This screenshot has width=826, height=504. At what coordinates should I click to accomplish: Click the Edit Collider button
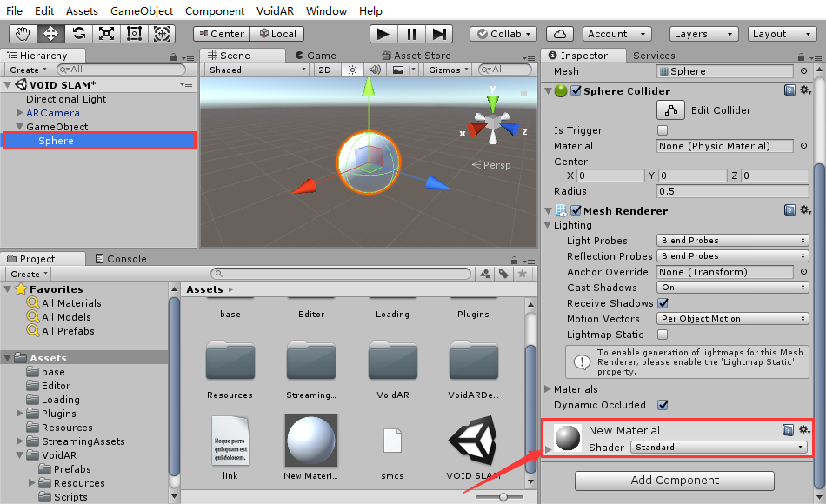click(670, 110)
